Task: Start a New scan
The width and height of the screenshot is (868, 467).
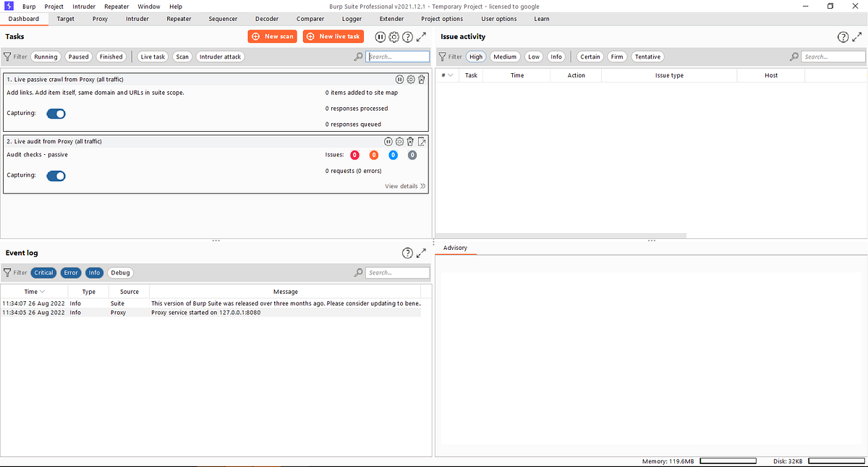Action: (272, 36)
